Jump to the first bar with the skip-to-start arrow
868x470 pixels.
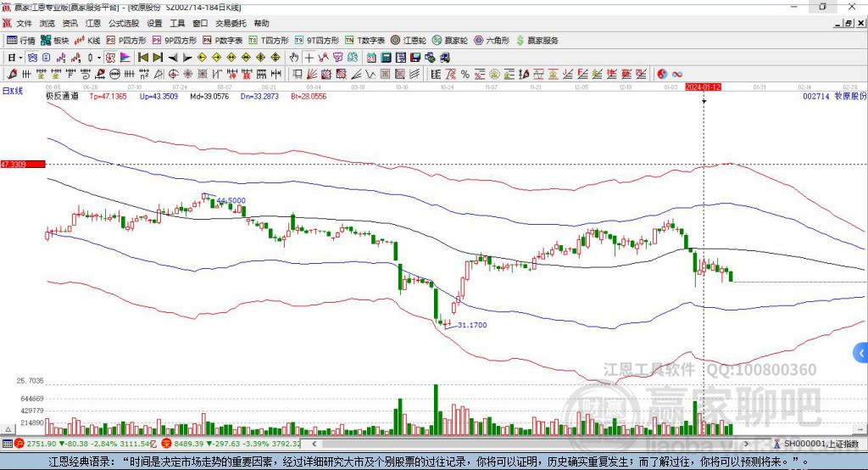point(142,58)
